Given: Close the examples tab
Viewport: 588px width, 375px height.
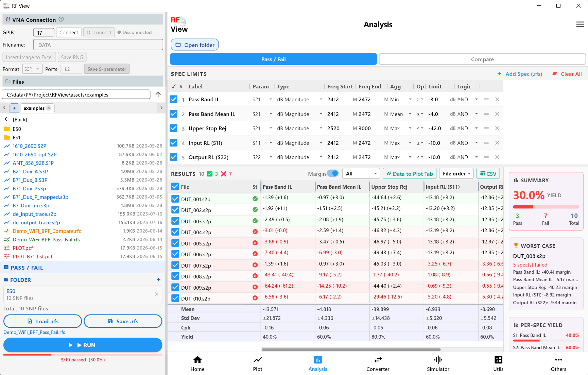Looking at the screenshot, I should 49,108.
